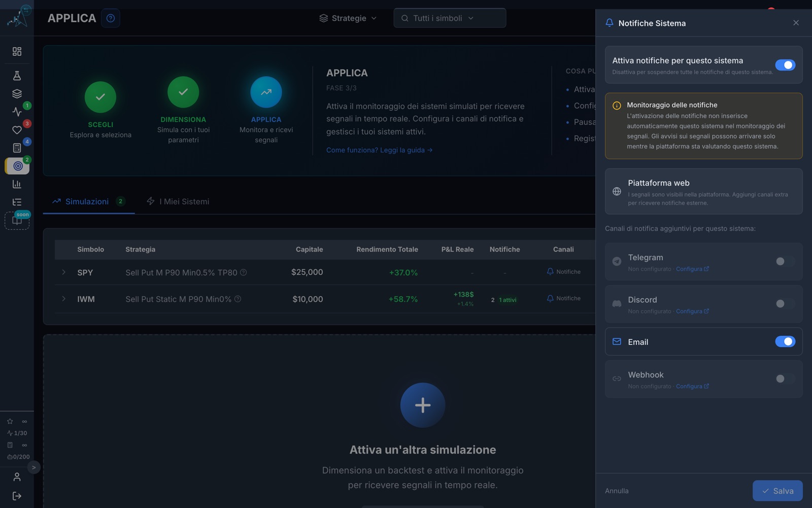Expand the SPY simulation row
The image size is (812, 508).
[x=63, y=272]
